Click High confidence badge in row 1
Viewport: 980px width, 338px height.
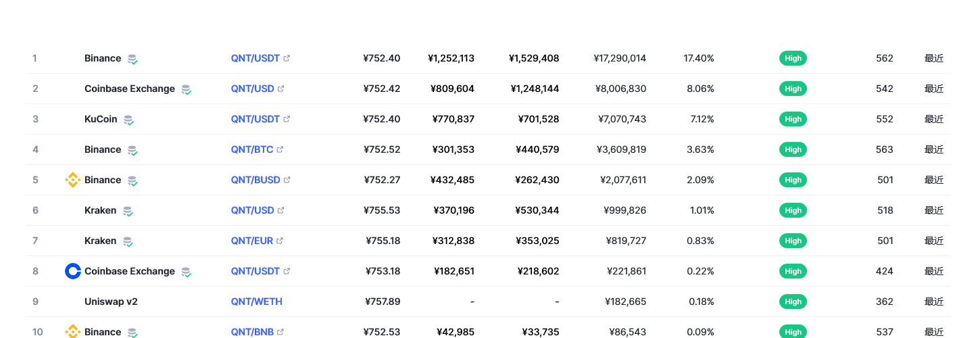tap(793, 58)
